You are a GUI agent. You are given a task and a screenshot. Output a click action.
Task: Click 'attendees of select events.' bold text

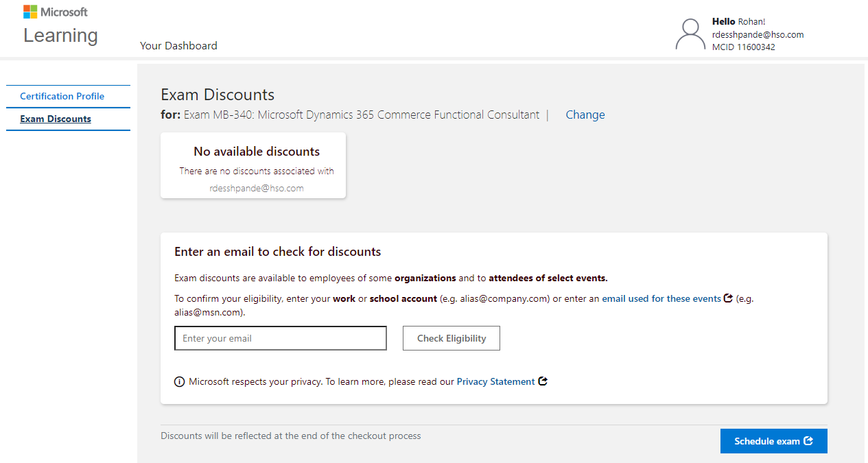pyautogui.click(x=548, y=278)
